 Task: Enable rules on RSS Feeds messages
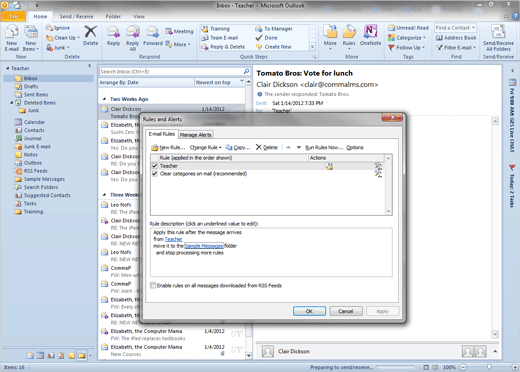pyautogui.click(x=153, y=285)
